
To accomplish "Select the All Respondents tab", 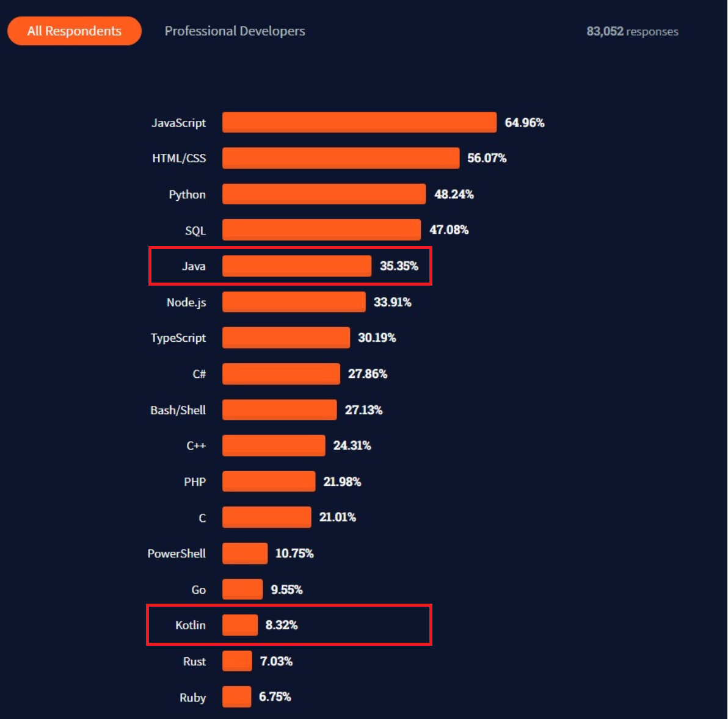I will tap(75, 31).
